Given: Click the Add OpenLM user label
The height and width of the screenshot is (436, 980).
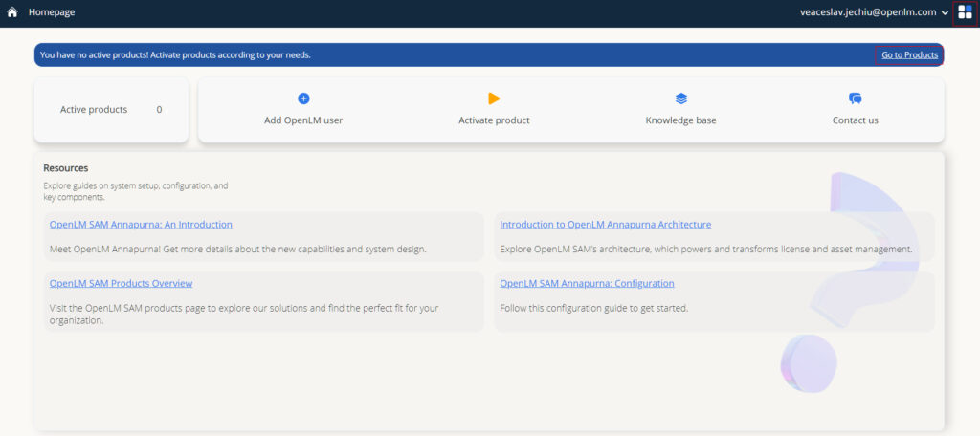Looking at the screenshot, I should click(303, 120).
